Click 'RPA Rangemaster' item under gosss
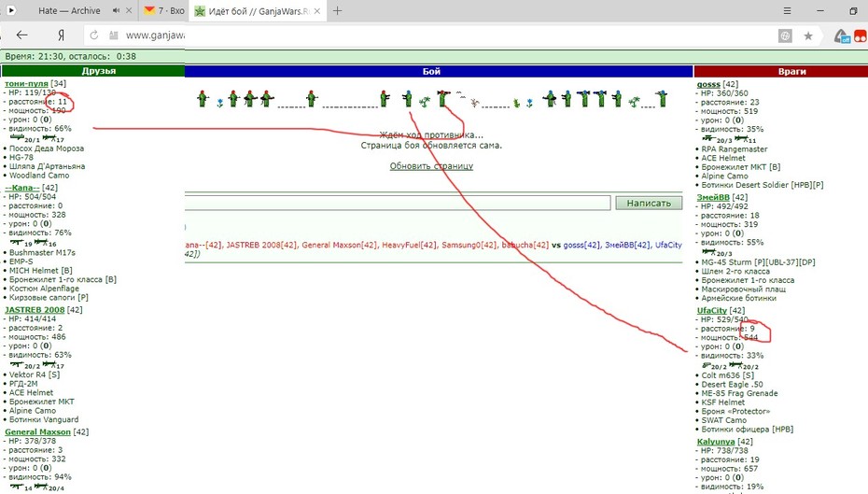Screen dimensions: 868x494 (x=734, y=149)
